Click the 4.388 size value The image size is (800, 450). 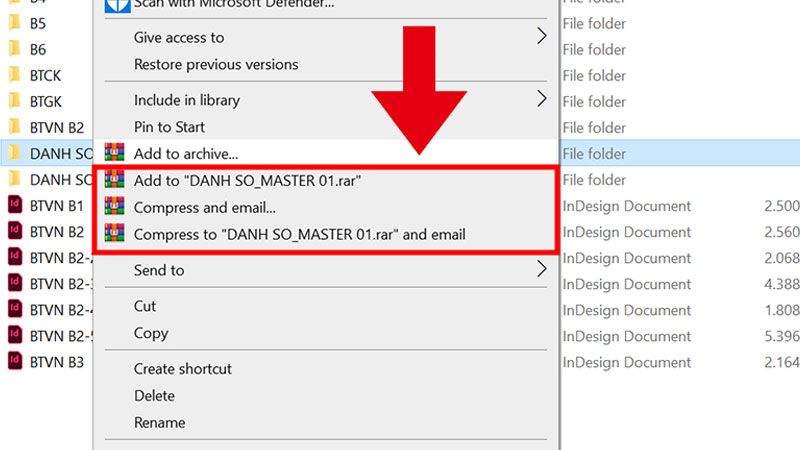(x=782, y=284)
